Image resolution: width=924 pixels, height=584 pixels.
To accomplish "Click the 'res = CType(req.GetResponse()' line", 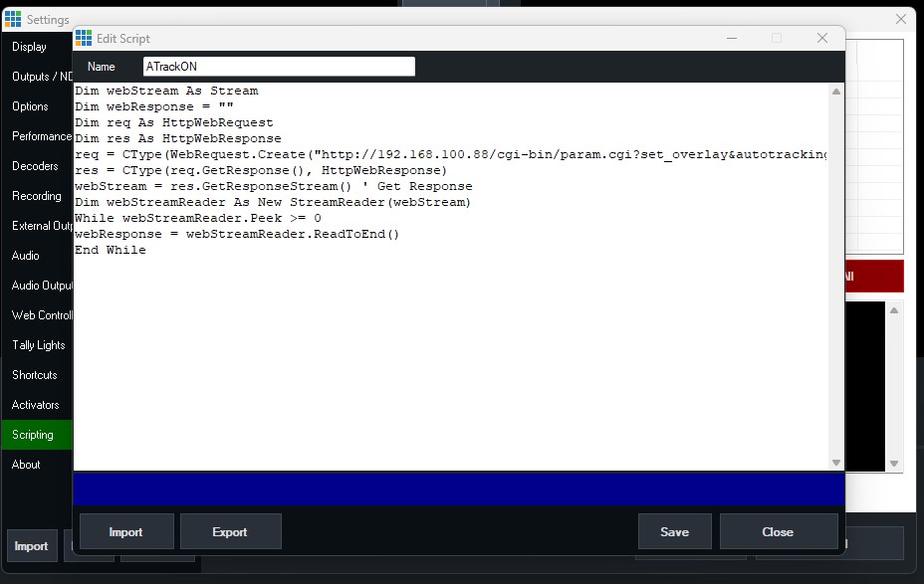I will pos(261,170).
